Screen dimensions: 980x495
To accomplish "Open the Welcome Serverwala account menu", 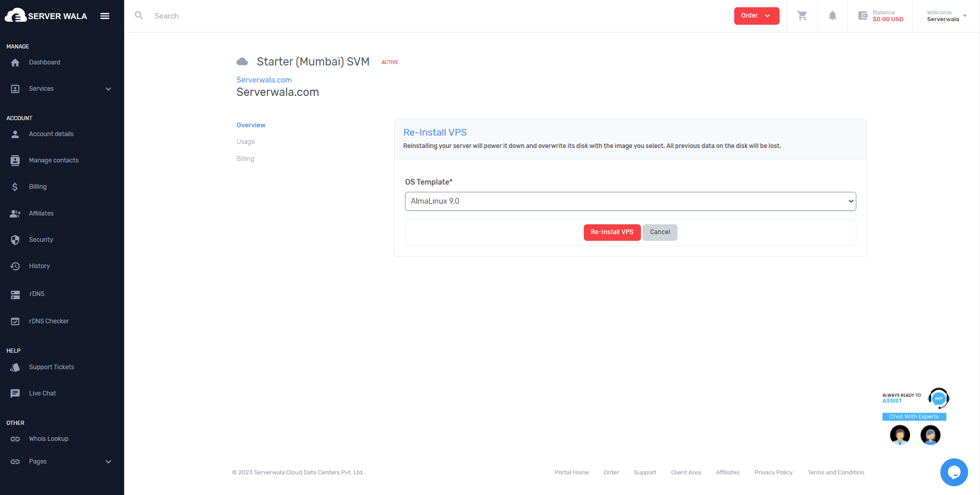I will pos(947,16).
